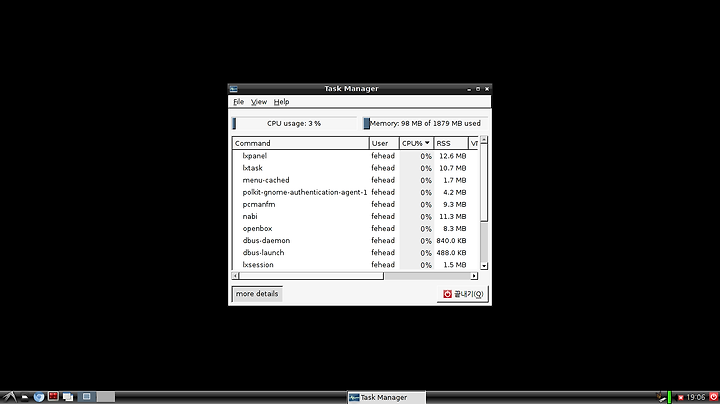Open the File menu
The height and width of the screenshot is (404, 720).
pos(238,102)
